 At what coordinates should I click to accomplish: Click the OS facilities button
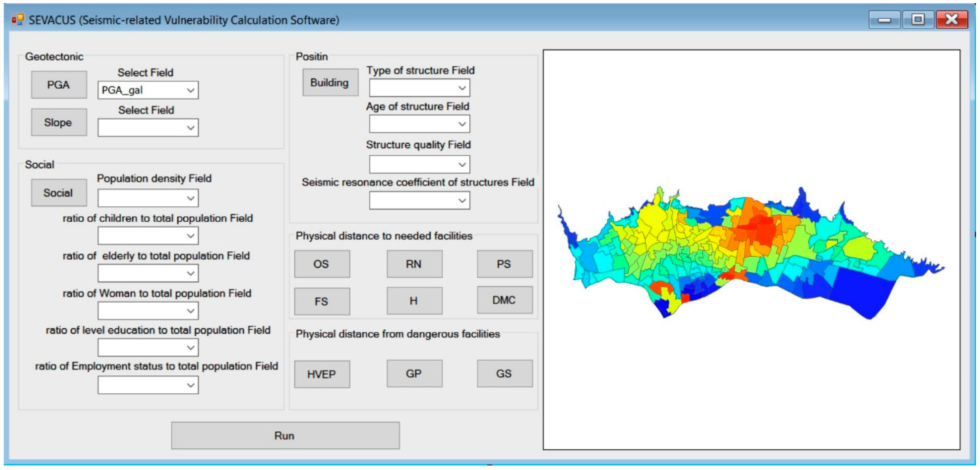click(x=322, y=264)
